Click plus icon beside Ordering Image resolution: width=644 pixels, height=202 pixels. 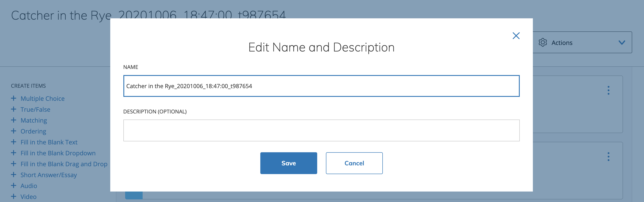[14, 131]
